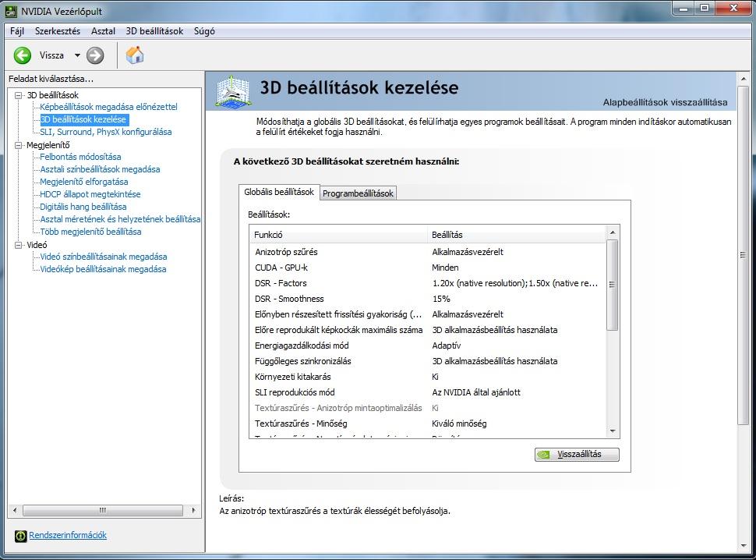Select Előnyben részesített frissítési gyakoriság row

tap(428, 314)
